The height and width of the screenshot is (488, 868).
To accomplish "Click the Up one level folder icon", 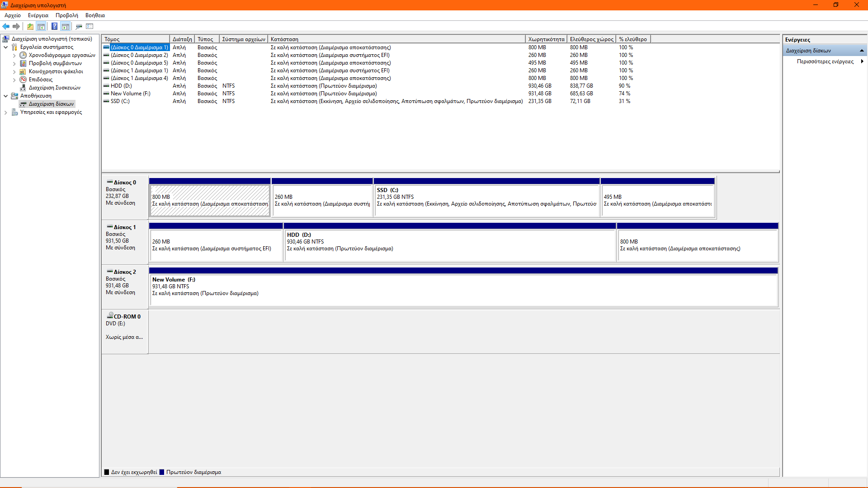I will pyautogui.click(x=30, y=26).
